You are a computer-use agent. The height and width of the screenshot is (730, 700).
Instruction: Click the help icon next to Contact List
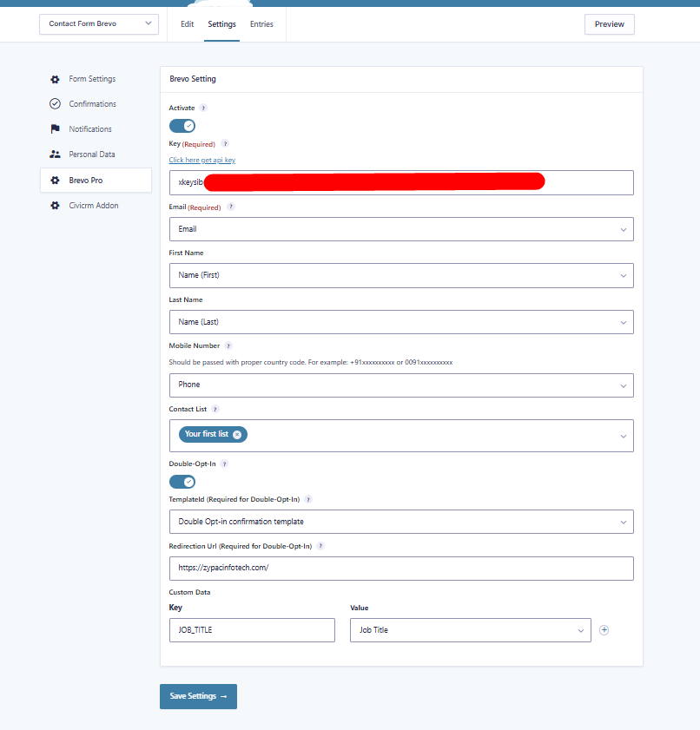coord(215,409)
